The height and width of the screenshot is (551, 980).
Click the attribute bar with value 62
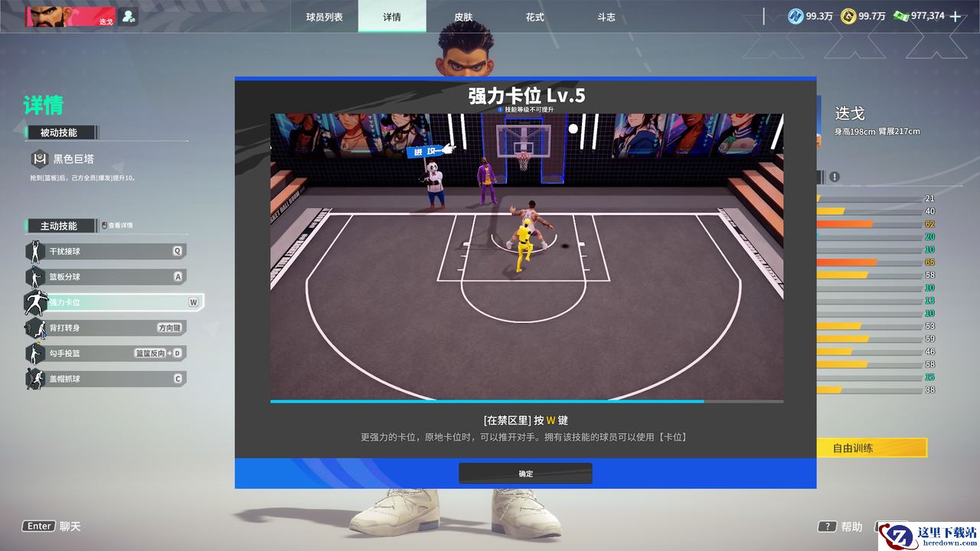pos(869,224)
